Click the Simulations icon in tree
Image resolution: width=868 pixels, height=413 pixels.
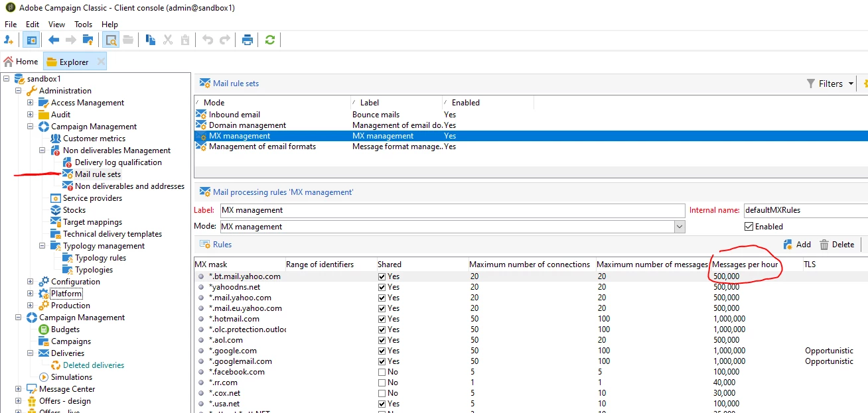[x=44, y=377]
